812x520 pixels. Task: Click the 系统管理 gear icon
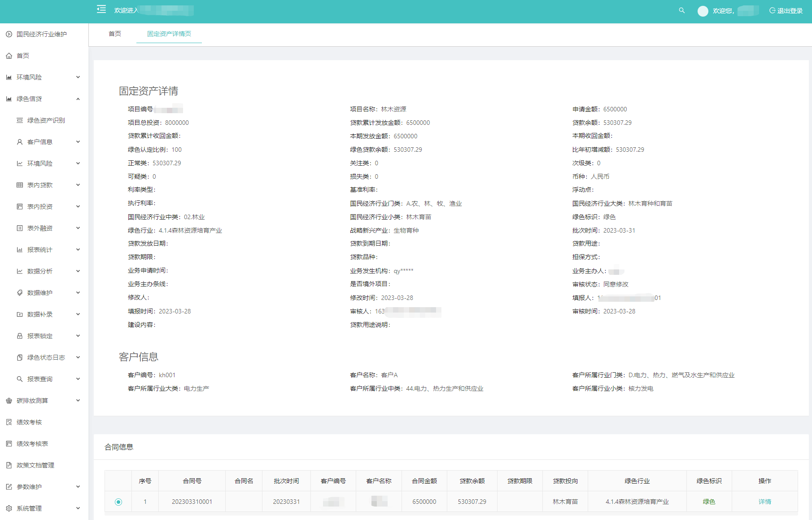coord(9,508)
